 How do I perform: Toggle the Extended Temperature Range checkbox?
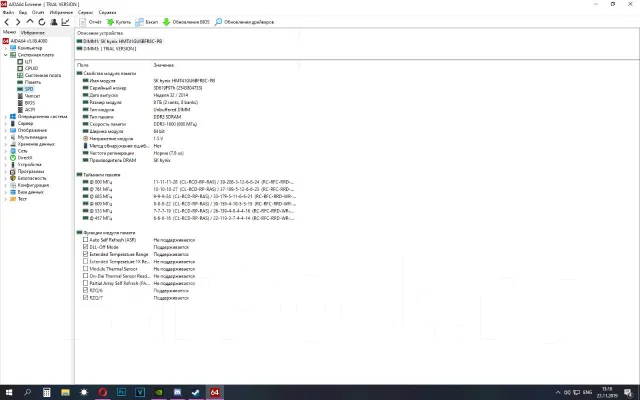85,254
